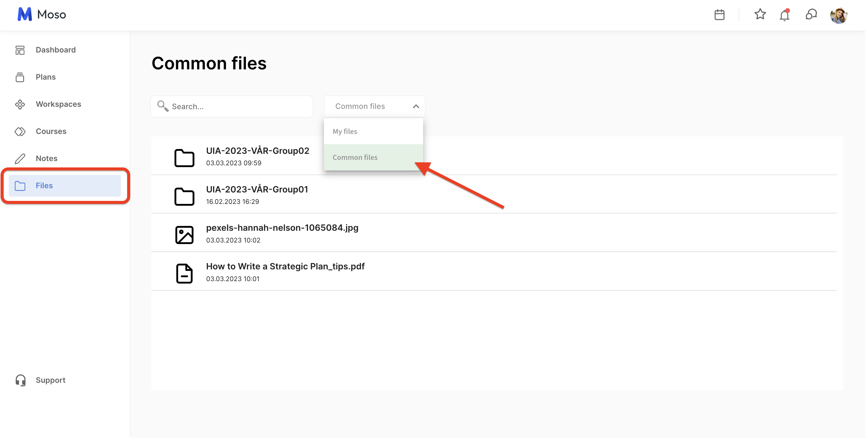Image resolution: width=868 pixels, height=438 pixels.
Task: Go to Dashboard in sidebar
Action: coord(55,50)
